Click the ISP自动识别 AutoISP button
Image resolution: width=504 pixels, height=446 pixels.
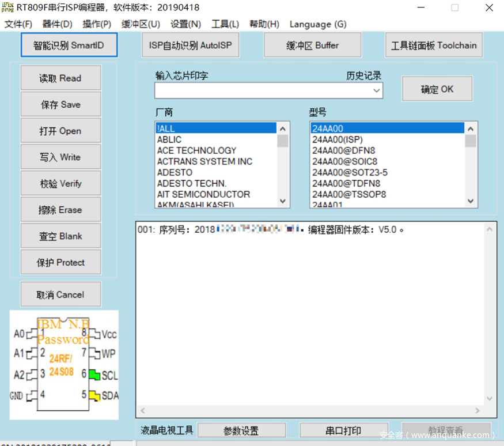click(190, 45)
